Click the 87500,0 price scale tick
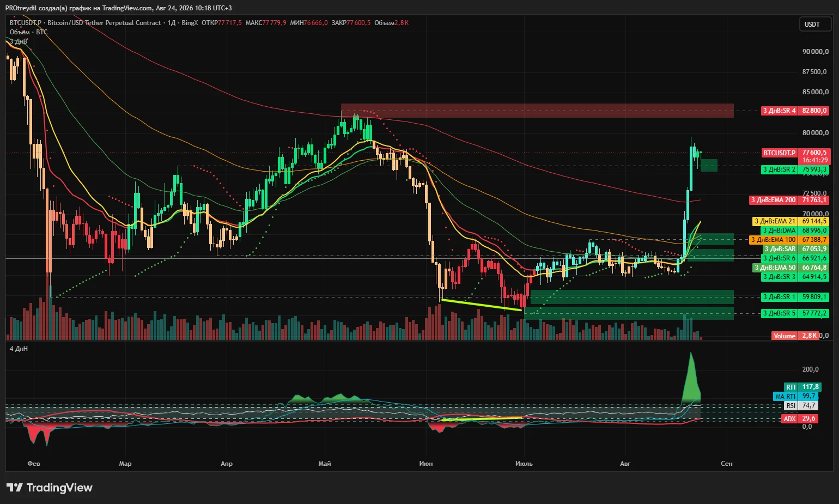This screenshot has height=504, width=839. pos(815,72)
